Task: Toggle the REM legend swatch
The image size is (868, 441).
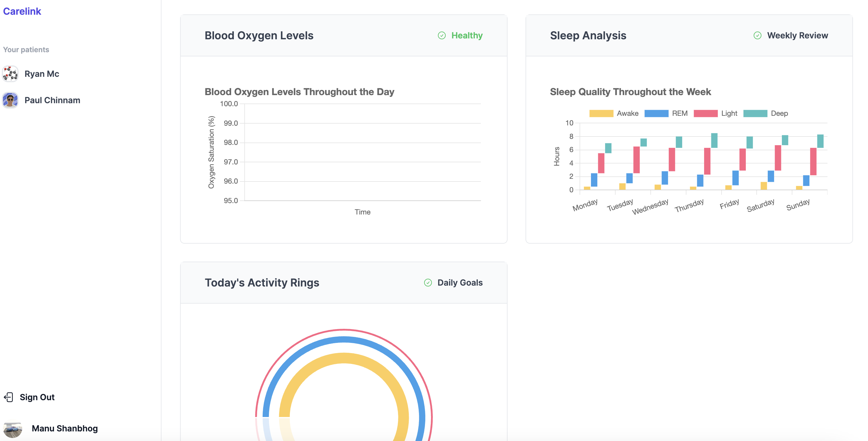Action: point(656,113)
